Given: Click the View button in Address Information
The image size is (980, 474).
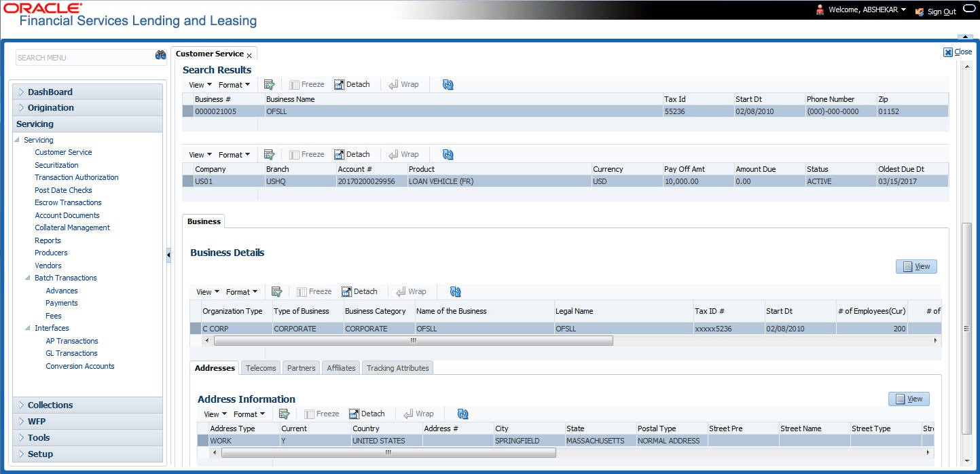Looking at the screenshot, I should pos(909,399).
